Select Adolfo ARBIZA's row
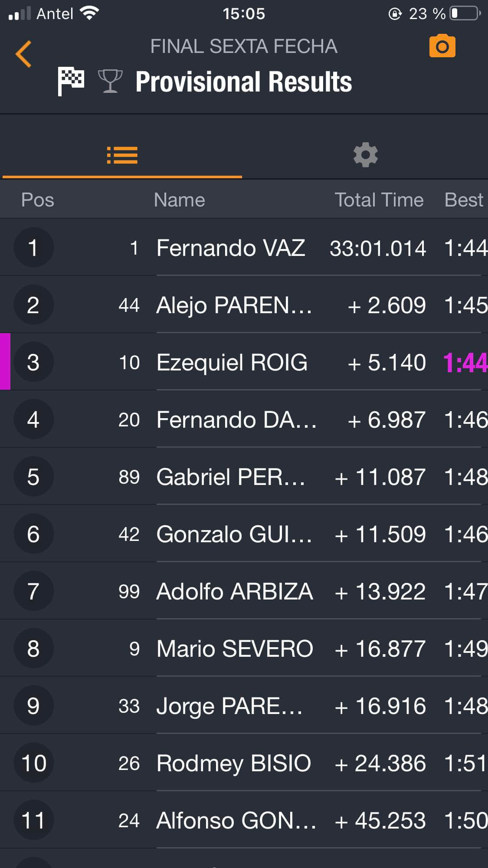Image resolution: width=488 pixels, height=868 pixels. [x=244, y=591]
